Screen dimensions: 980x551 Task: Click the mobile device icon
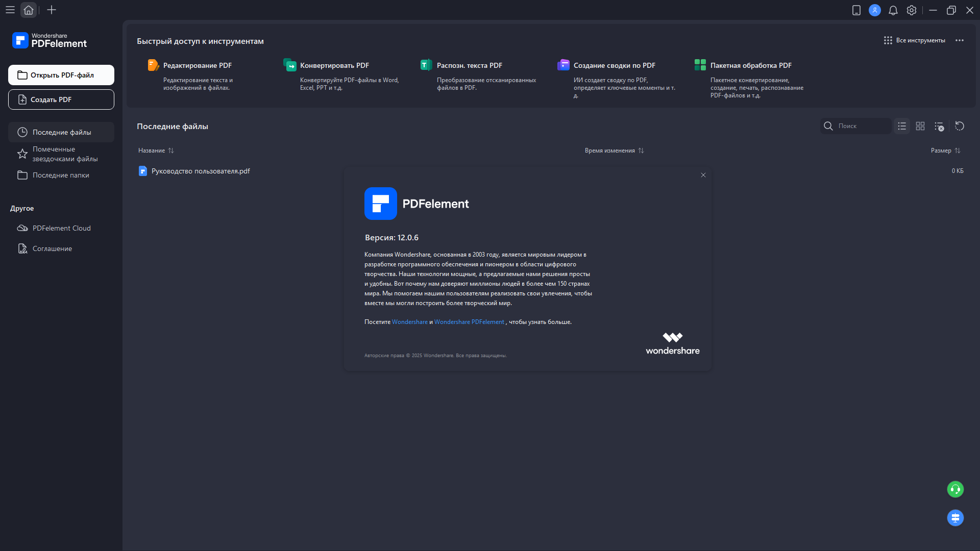(x=856, y=10)
